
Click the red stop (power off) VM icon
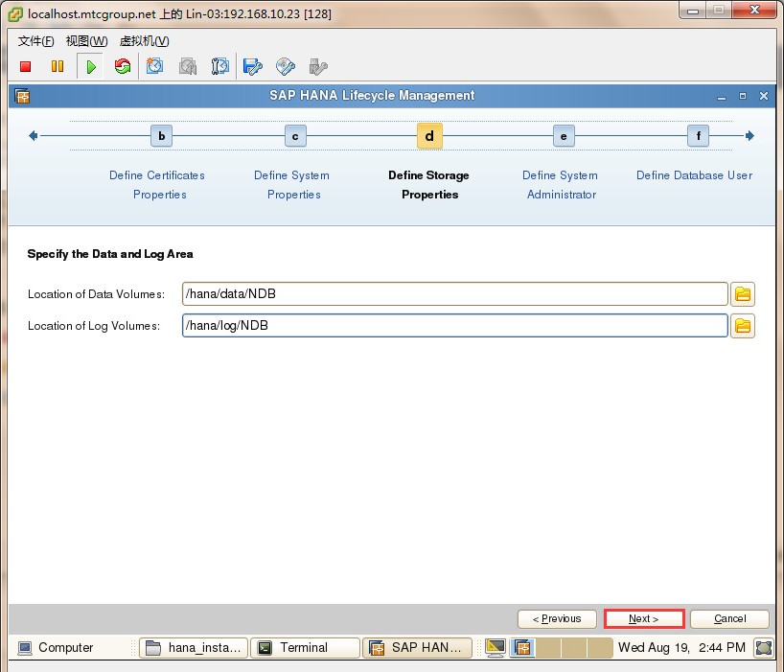[26, 66]
